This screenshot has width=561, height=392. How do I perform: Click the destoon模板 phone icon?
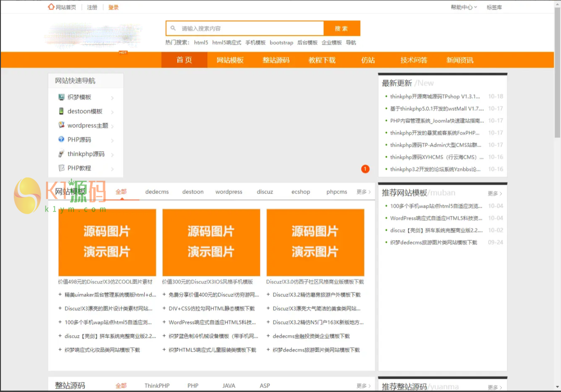pos(62,111)
